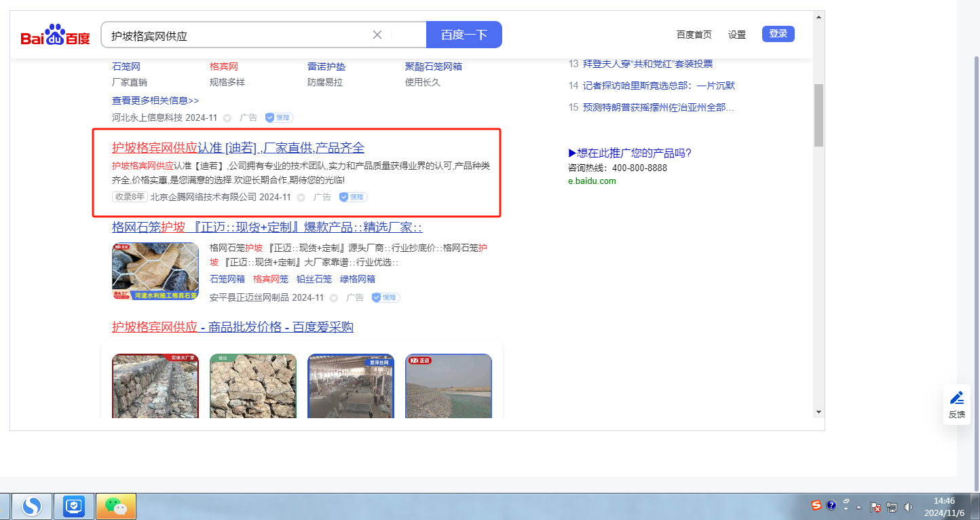Go to 百度首页
The width and height of the screenshot is (980, 520).
694,35
